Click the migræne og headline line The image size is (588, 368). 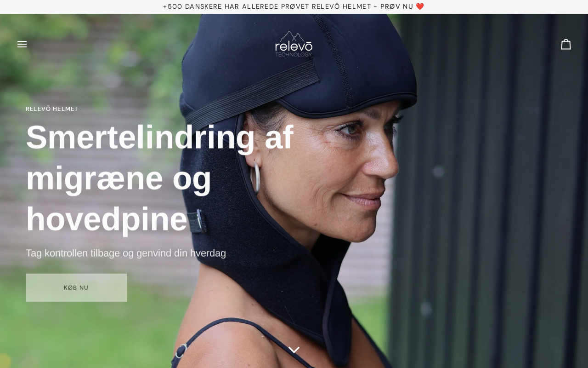[119, 178]
